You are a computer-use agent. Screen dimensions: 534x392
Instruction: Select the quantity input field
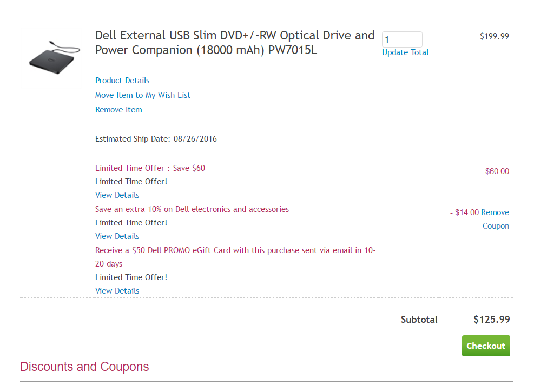pyautogui.click(x=401, y=39)
